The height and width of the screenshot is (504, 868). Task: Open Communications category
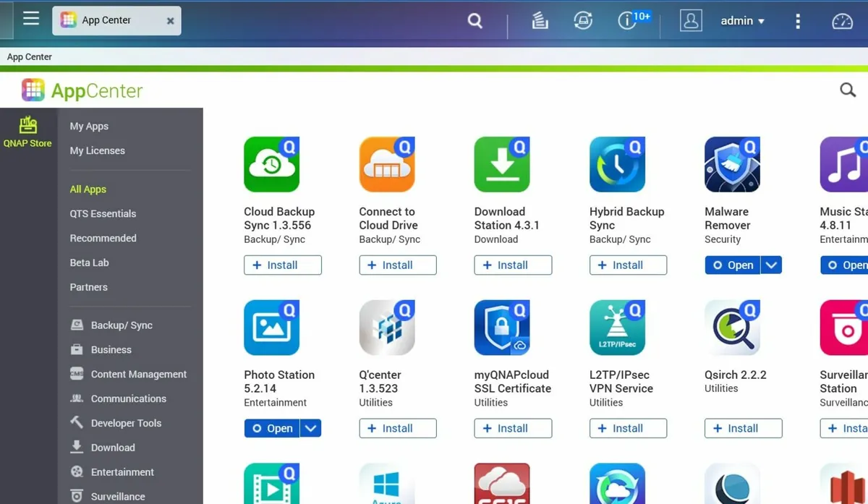(118, 399)
